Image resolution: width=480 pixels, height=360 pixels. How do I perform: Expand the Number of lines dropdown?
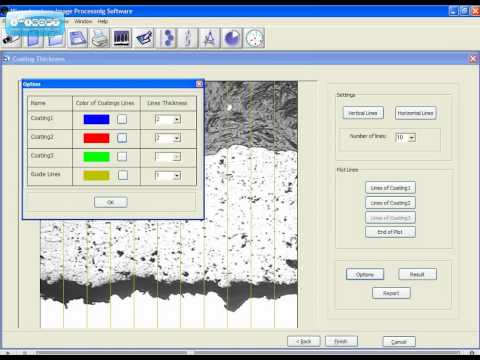[x=412, y=138]
